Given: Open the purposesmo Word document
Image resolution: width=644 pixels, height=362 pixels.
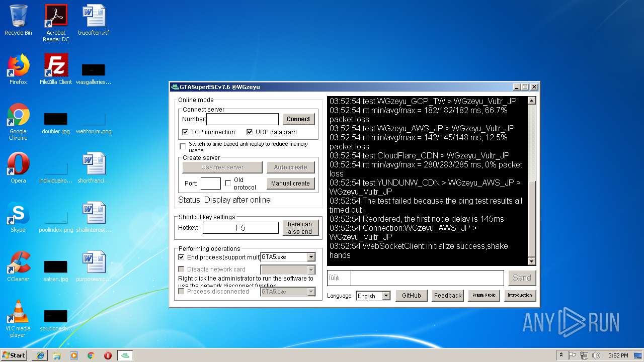Looking at the screenshot, I should coord(94,266).
